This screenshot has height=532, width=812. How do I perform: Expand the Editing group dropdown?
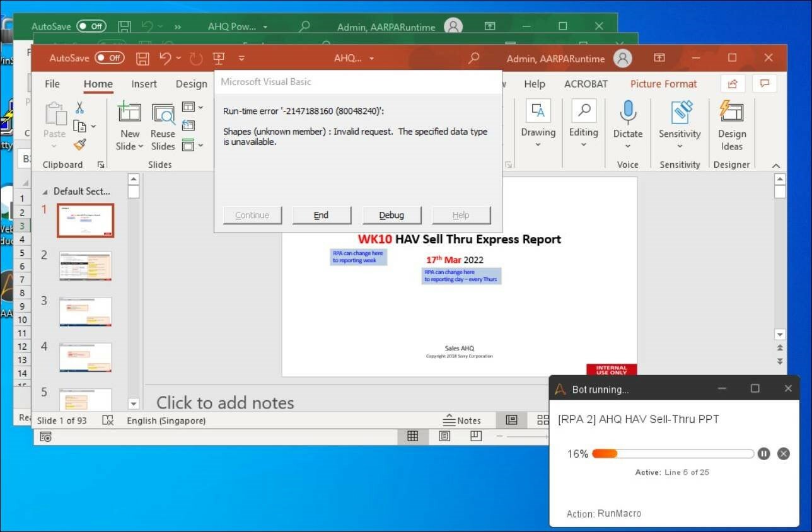pos(583,145)
